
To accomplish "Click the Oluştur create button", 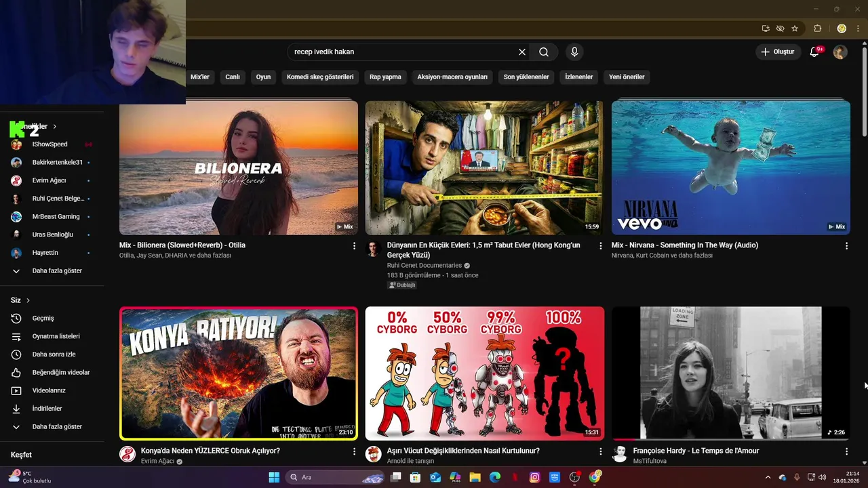I will (x=778, y=52).
